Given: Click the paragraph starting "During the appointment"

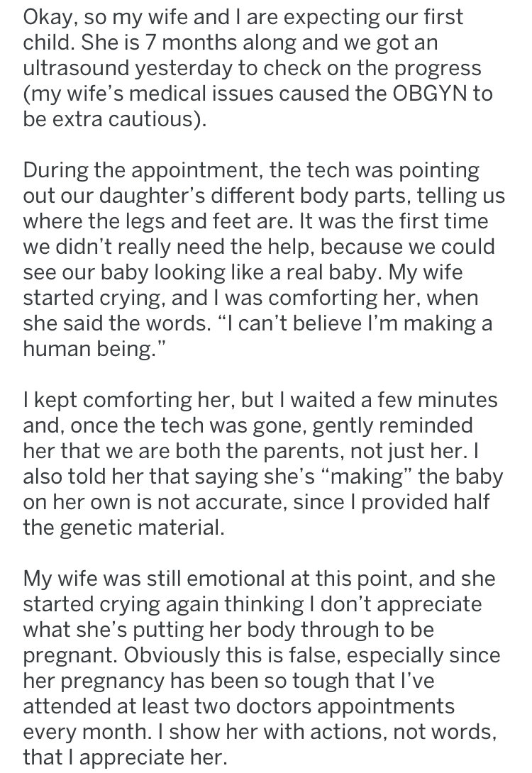Looking at the screenshot, I should click(x=264, y=260).
